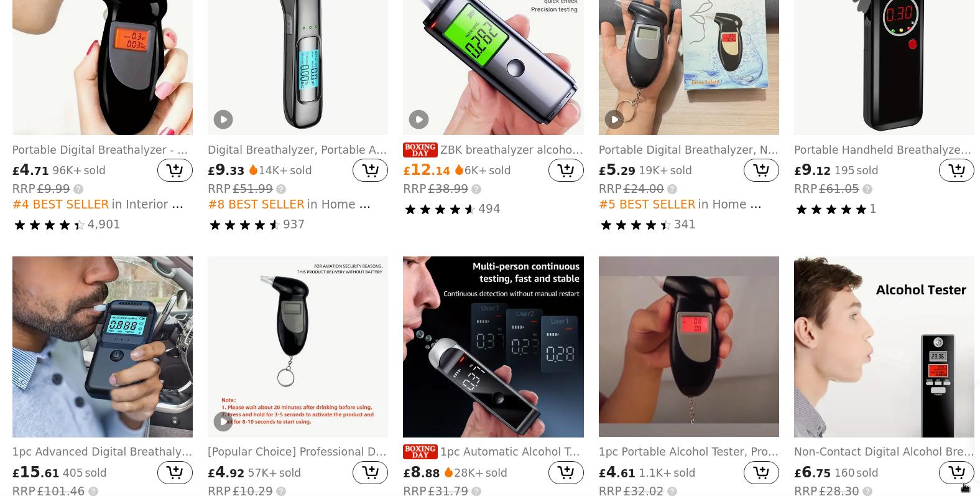980x496 pixels.
Task: Open #5 BEST SELLER in Home link
Action: coord(680,205)
